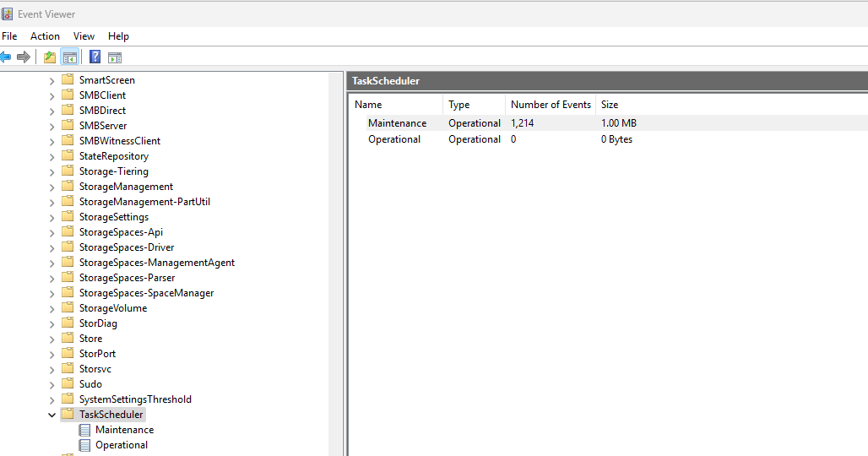Image resolution: width=868 pixels, height=456 pixels.
Task: Click the Up One Level toolbar icon
Action: click(x=50, y=57)
